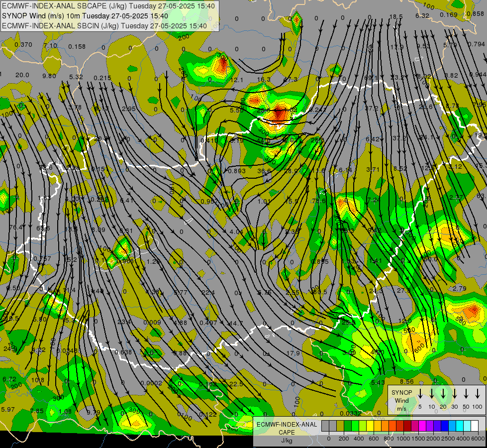Click the map value 20.0
The height and width of the screenshot is (448, 487).
point(22,75)
